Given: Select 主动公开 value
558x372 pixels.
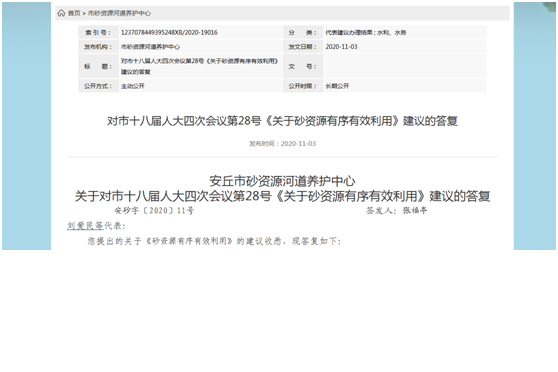Looking at the screenshot, I should point(133,86).
